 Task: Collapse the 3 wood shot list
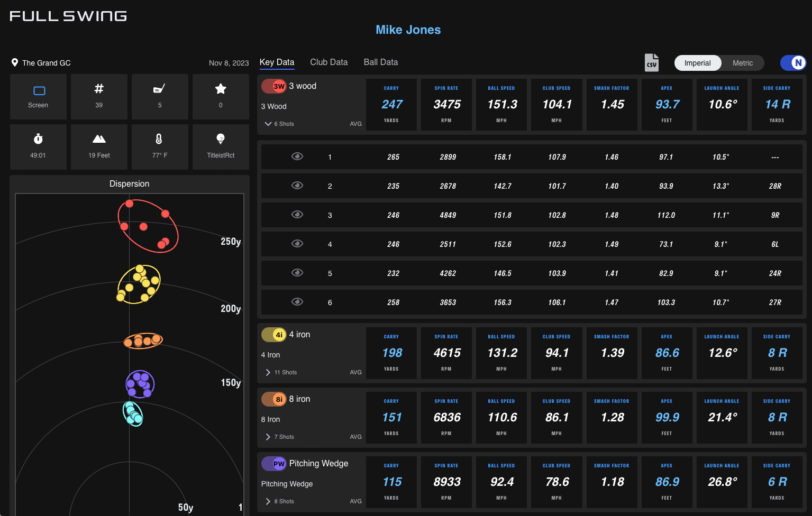click(x=268, y=123)
